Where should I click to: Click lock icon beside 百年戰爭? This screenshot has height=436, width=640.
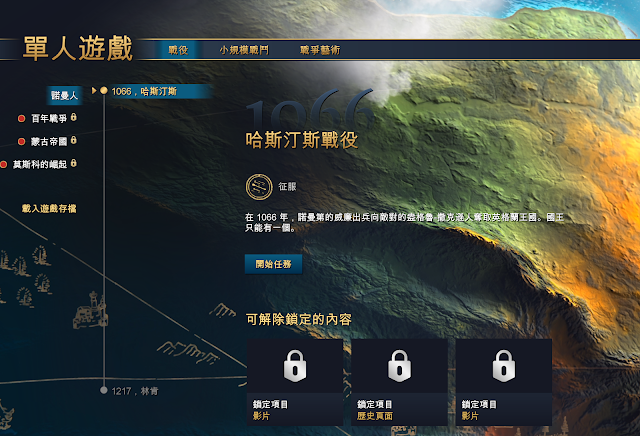point(73,118)
